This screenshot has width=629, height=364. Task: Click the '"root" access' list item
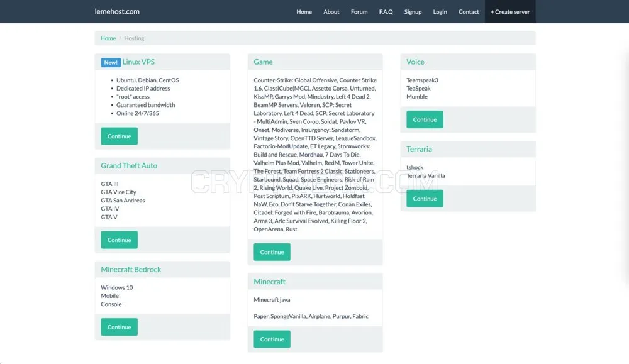[x=133, y=97]
